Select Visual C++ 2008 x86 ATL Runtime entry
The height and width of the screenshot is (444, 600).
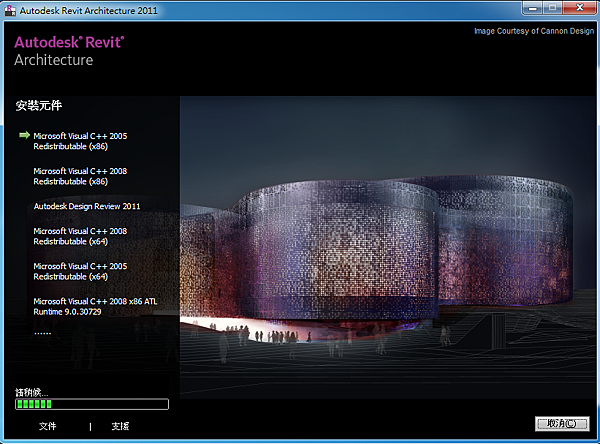[x=95, y=306]
